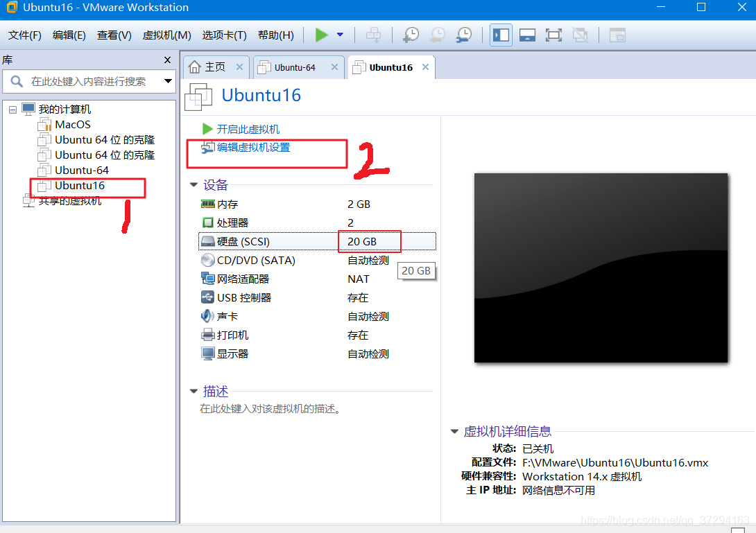Screen dimensions: 756x533
Task: Click the console view toolbar icon
Action: pos(617,35)
